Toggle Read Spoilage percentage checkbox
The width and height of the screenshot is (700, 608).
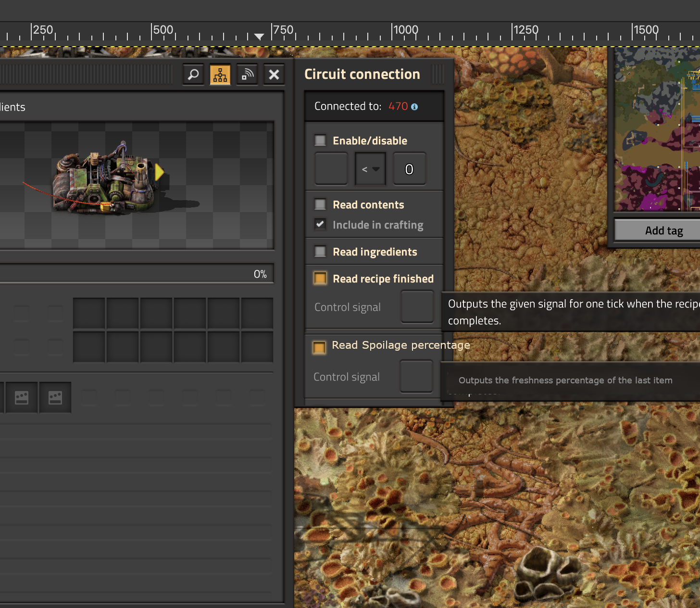coord(319,347)
